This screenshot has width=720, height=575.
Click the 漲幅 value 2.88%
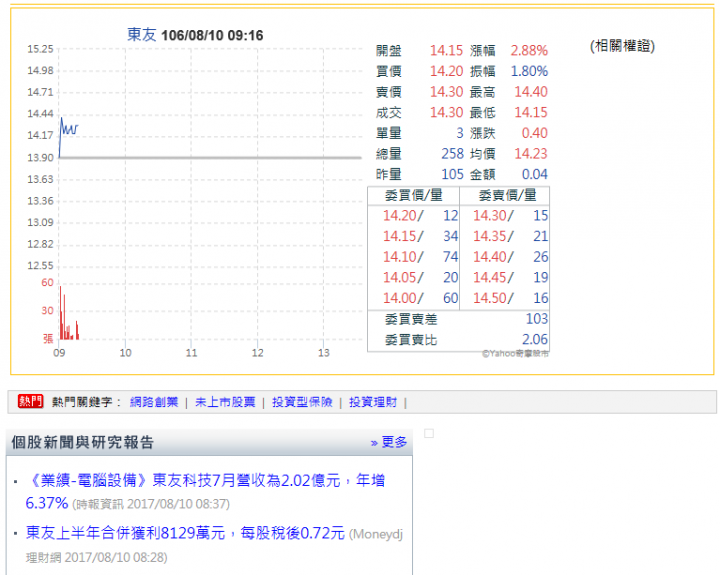click(529, 51)
